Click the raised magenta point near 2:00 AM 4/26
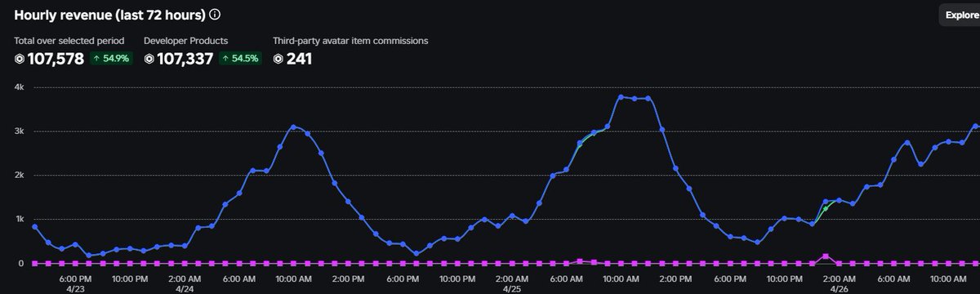980x294 pixels. click(x=826, y=256)
